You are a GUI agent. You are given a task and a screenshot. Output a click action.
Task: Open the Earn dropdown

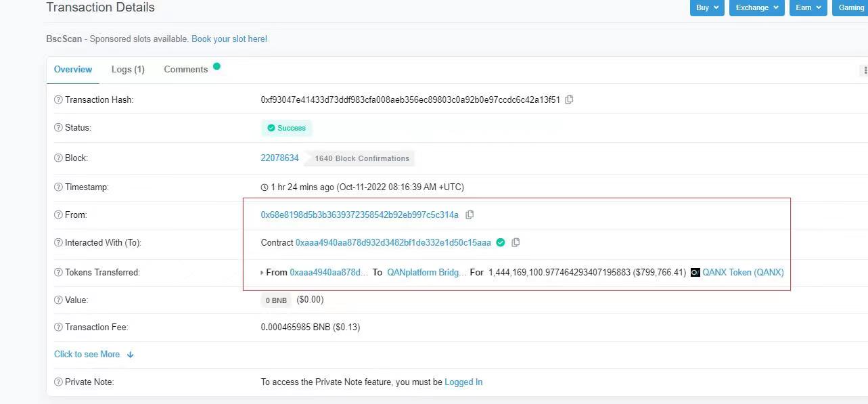807,7
